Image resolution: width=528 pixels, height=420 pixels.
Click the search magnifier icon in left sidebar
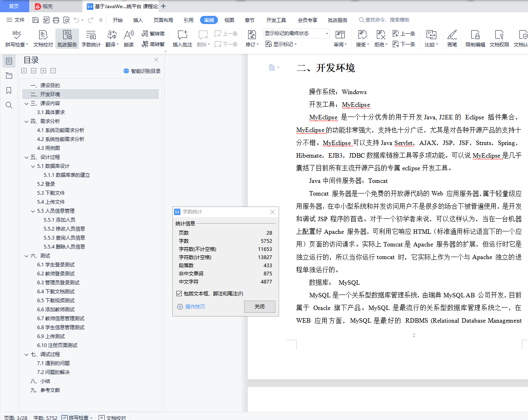point(9,105)
